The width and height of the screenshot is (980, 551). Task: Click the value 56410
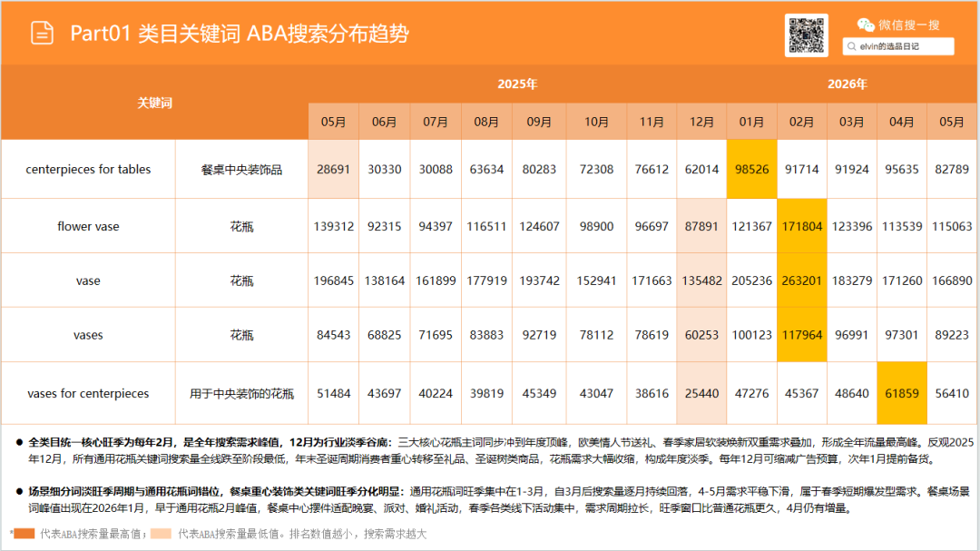click(952, 393)
